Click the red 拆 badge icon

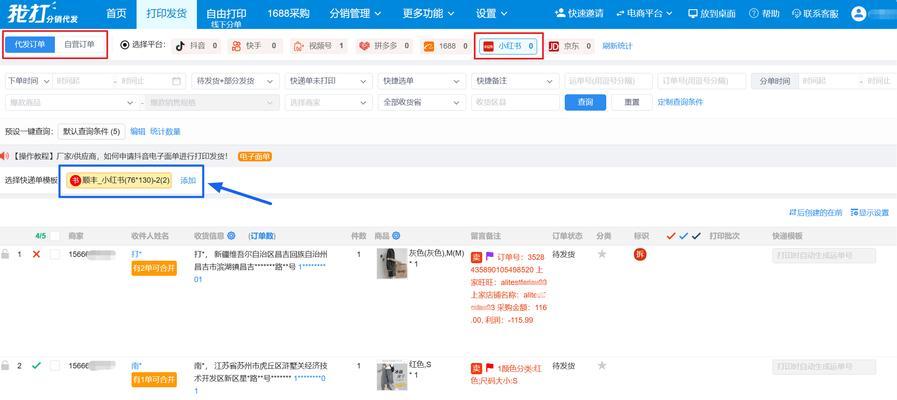[x=640, y=255]
